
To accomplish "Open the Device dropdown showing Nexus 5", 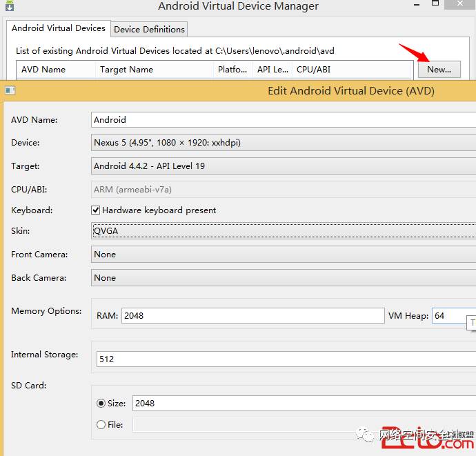I will (x=284, y=143).
